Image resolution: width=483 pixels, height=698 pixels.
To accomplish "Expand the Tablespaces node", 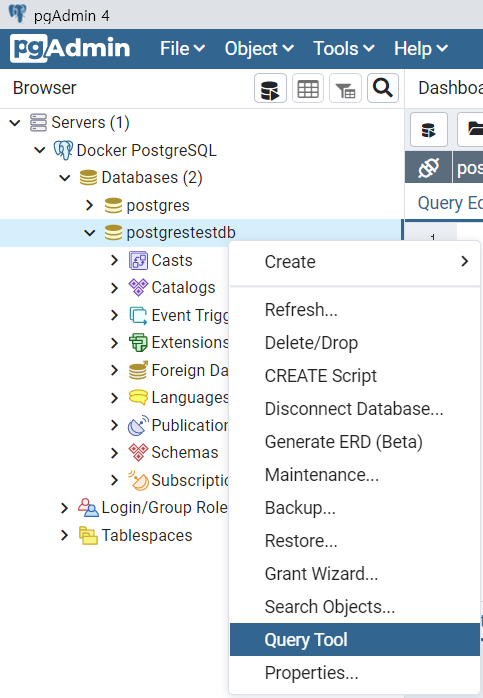I will coord(65,535).
